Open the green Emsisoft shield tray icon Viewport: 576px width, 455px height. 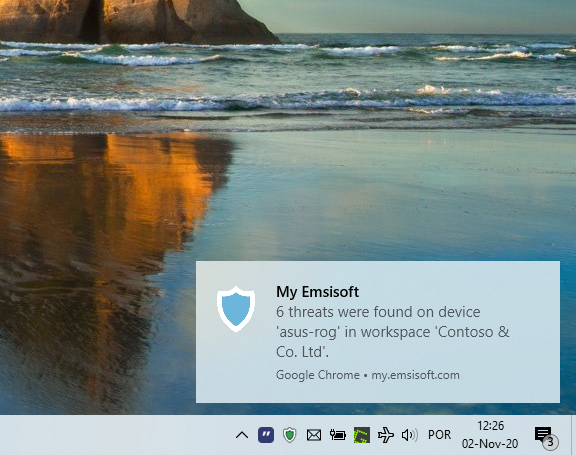pyautogui.click(x=290, y=435)
